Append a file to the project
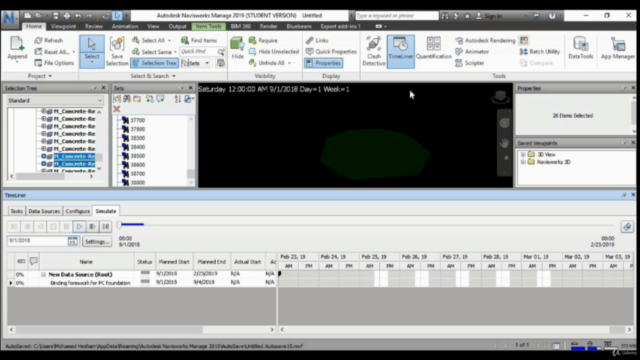The image size is (640, 360). 17,49
